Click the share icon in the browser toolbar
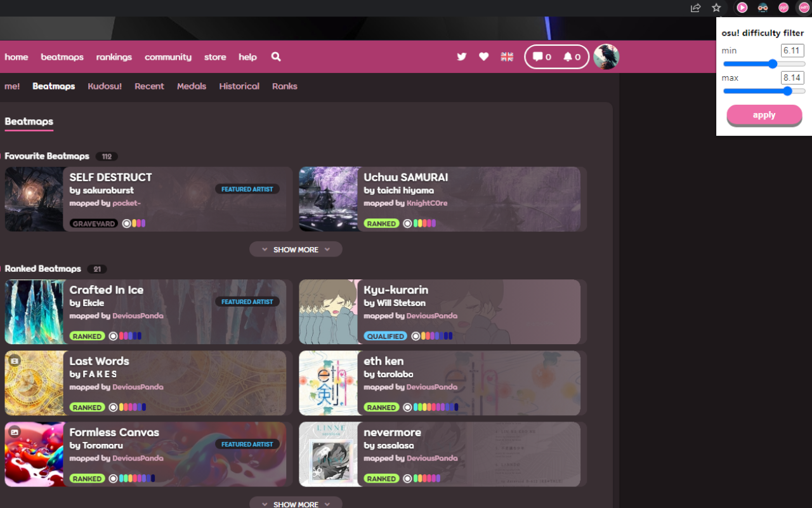Screen dimensions: 812x508 click(x=695, y=8)
